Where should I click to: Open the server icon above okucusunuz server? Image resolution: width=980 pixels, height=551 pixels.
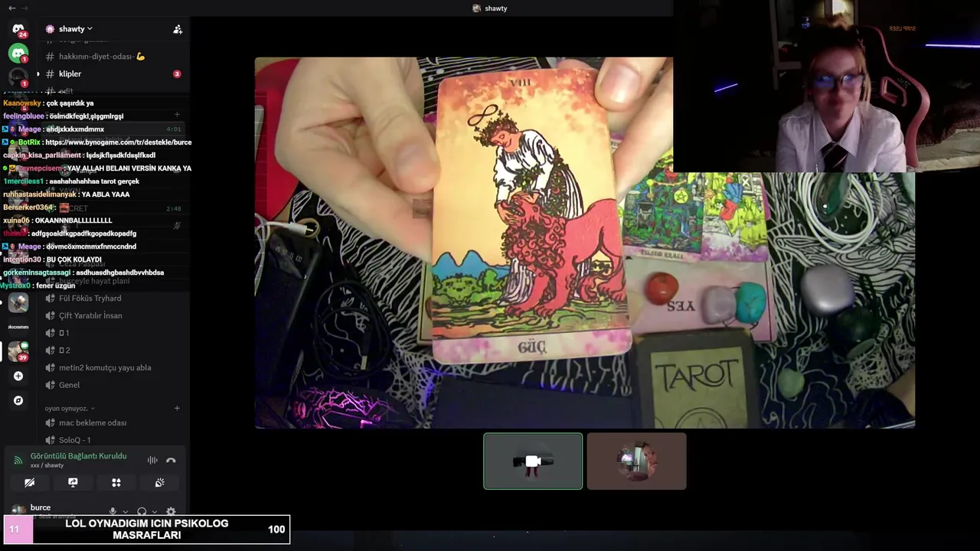18,302
